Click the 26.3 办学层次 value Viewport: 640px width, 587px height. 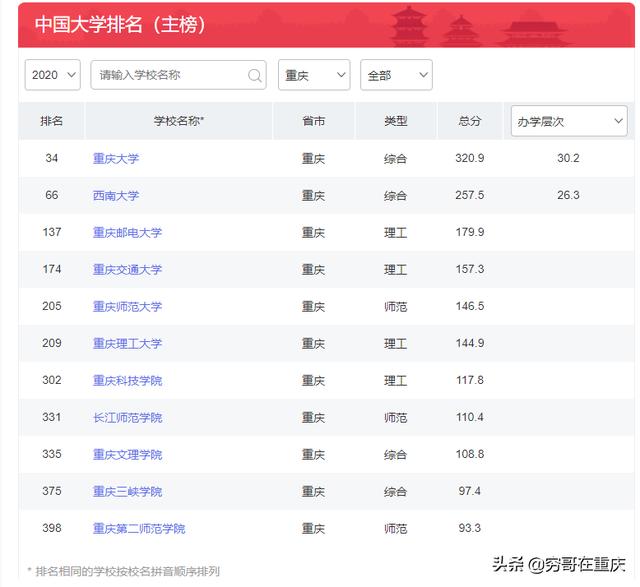click(568, 195)
